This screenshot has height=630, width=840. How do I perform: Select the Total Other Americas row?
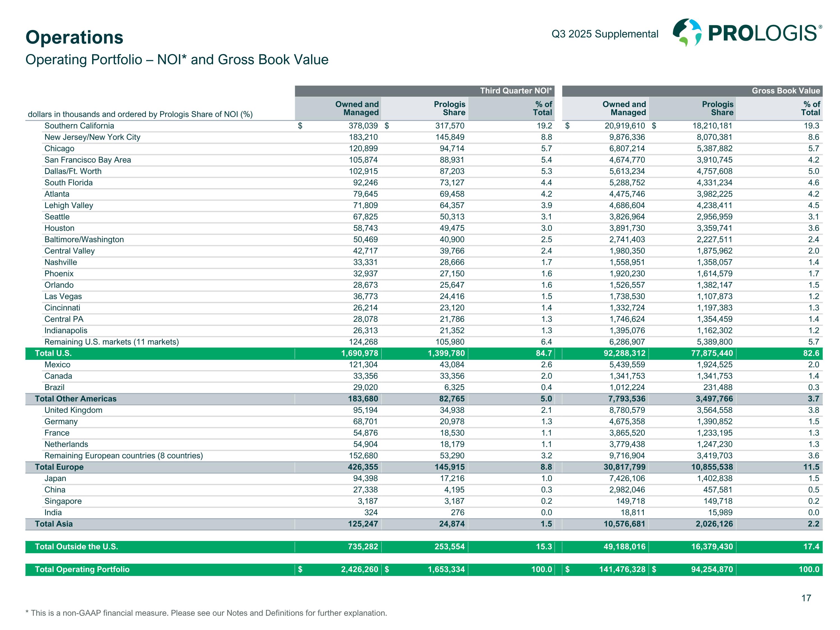coord(76,399)
